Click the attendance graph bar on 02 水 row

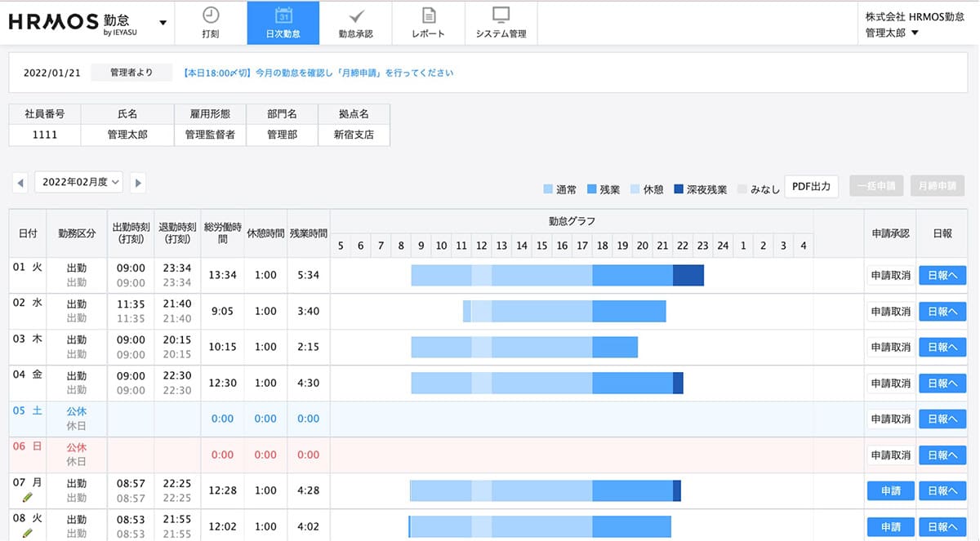tap(563, 311)
